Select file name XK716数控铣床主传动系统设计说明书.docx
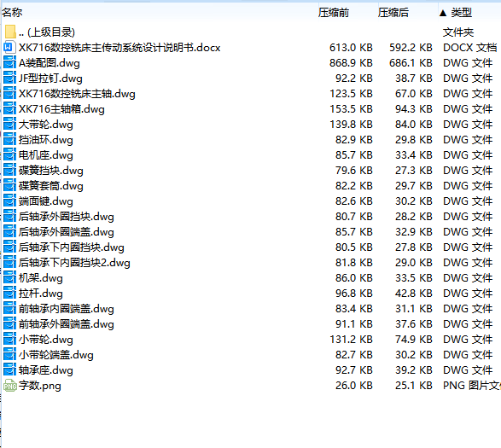The image size is (501, 448). pyautogui.click(x=119, y=48)
